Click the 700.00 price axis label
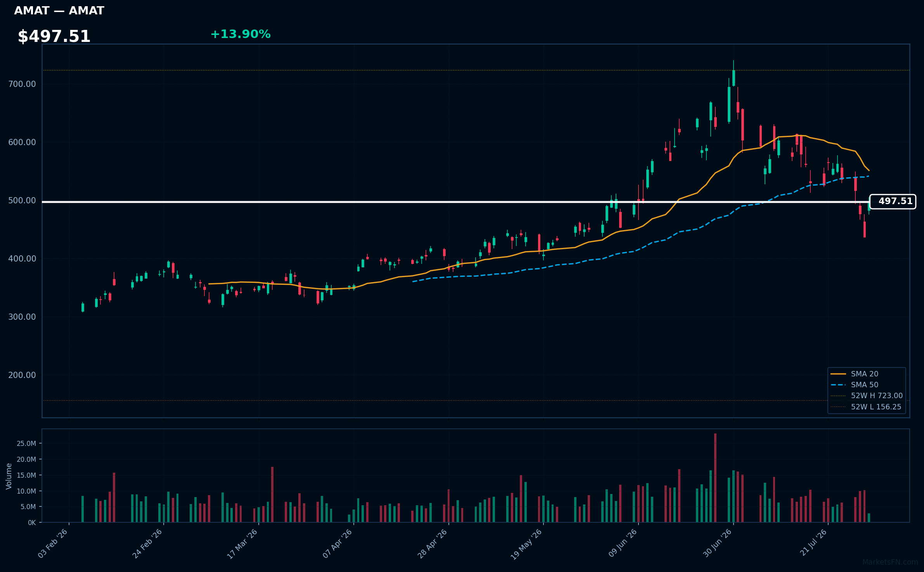The height and width of the screenshot is (572, 924). click(x=22, y=84)
